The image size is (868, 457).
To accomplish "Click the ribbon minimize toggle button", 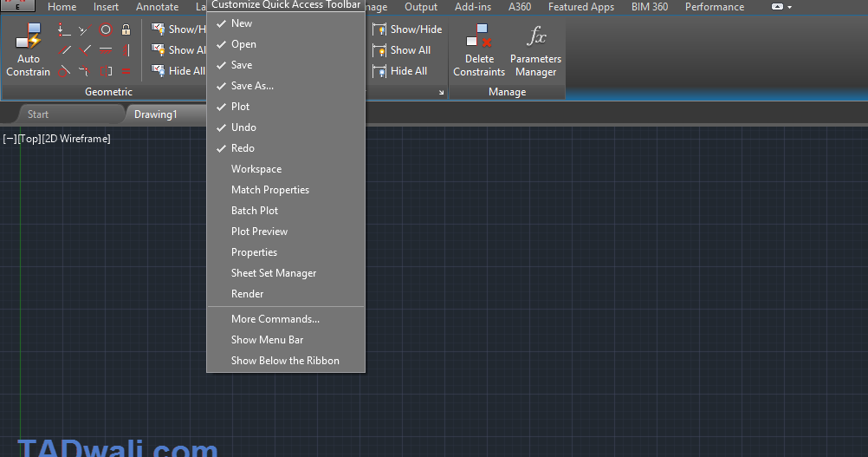I will pyautogui.click(x=777, y=7).
